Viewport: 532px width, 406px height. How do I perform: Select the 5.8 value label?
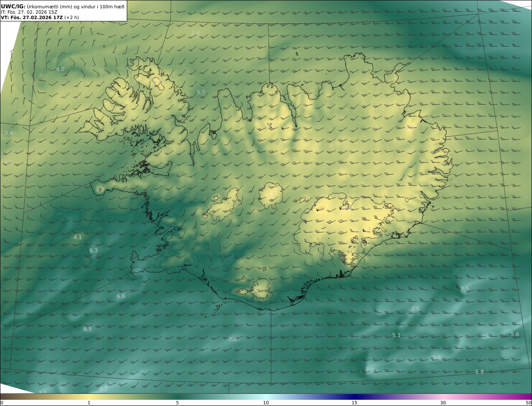[x=480, y=372]
